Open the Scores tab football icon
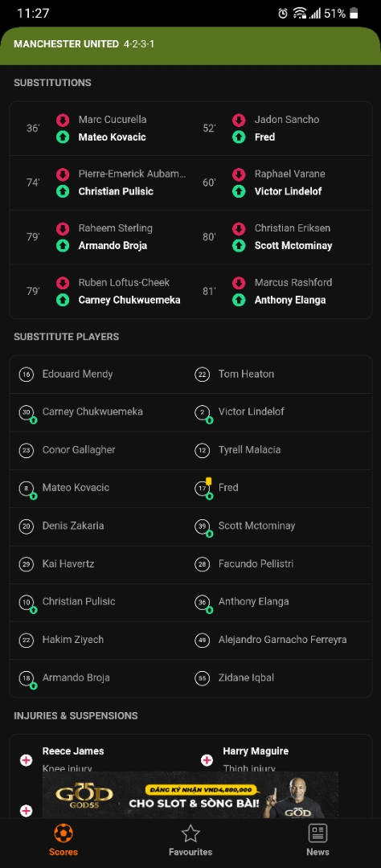This screenshot has height=868, width=381. coord(63,833)
